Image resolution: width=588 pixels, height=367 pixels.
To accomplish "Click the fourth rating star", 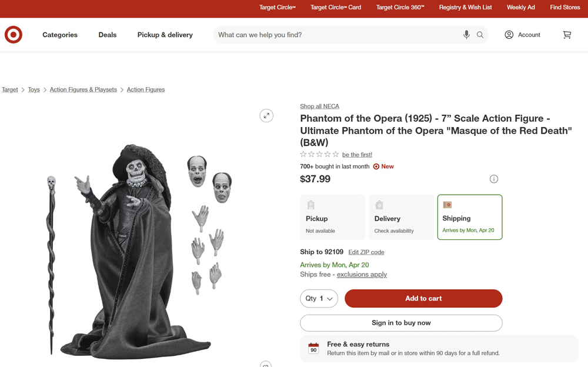I will pyautogui.click(x=327, y=154).
